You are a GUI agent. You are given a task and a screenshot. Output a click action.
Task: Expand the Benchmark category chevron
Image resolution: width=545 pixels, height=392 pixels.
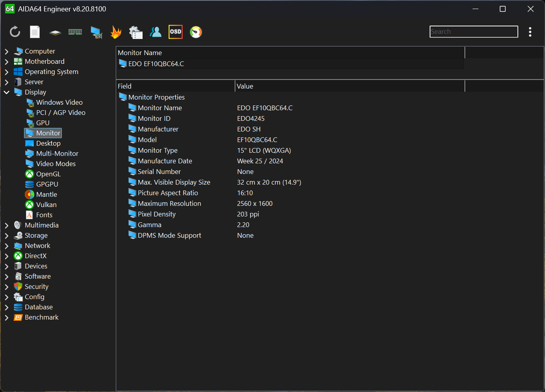[7, 317]
